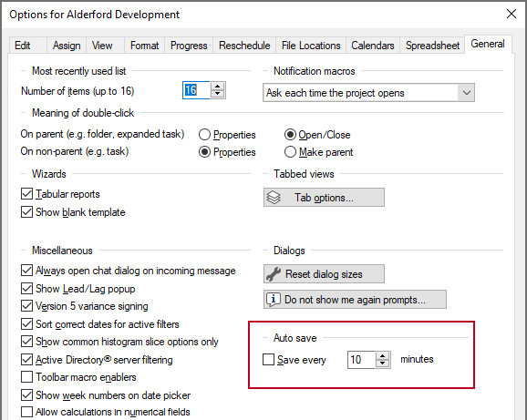The height and width of the screenshot is (420, 527).
Task: Click the layers icon on Tab options
Action: coord(274,198)
